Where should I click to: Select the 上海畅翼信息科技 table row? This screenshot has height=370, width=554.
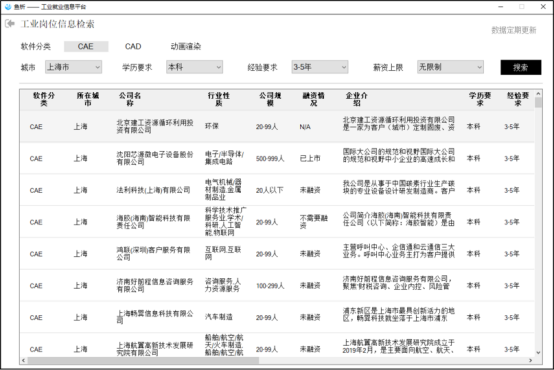click(277, 317)
